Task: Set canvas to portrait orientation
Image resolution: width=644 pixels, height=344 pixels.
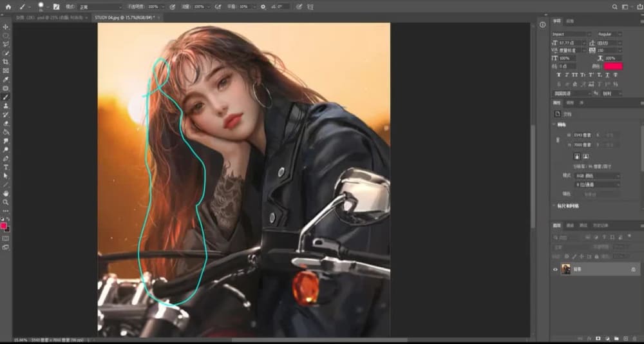Action: coord(577,156)
